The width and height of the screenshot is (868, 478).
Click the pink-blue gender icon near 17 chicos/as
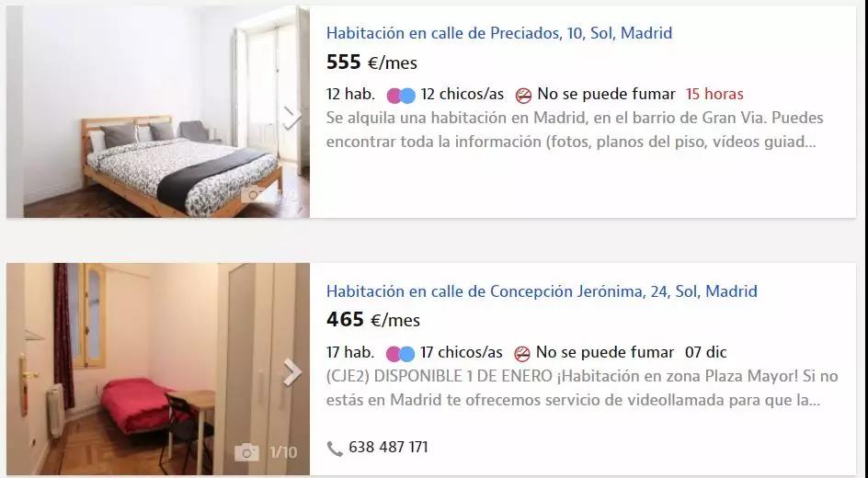(400, 353)
